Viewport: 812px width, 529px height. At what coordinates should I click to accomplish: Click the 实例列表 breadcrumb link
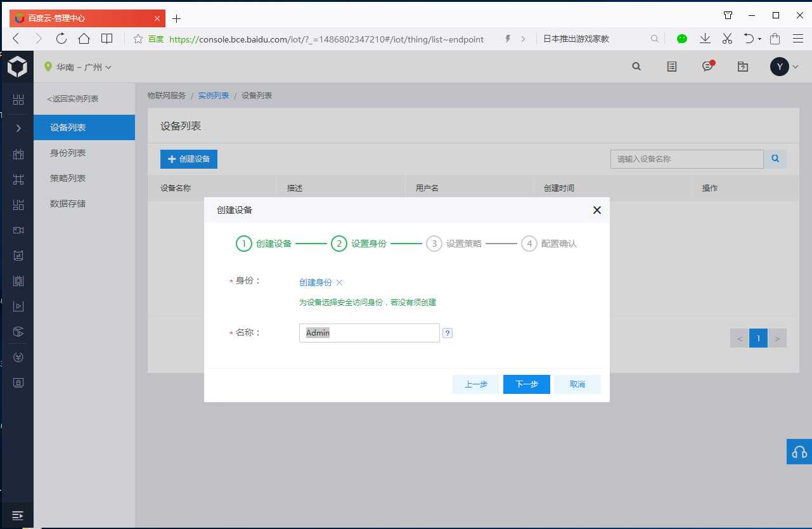(x=214, y=96)
